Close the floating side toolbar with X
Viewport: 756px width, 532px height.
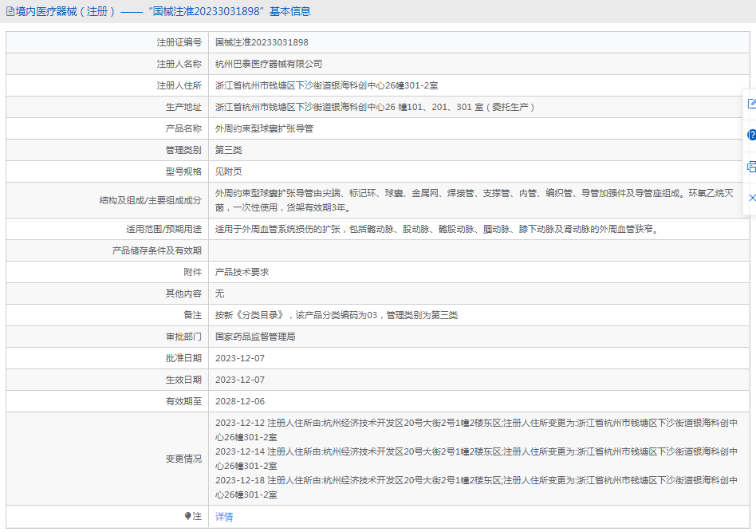tap(752, 198)
